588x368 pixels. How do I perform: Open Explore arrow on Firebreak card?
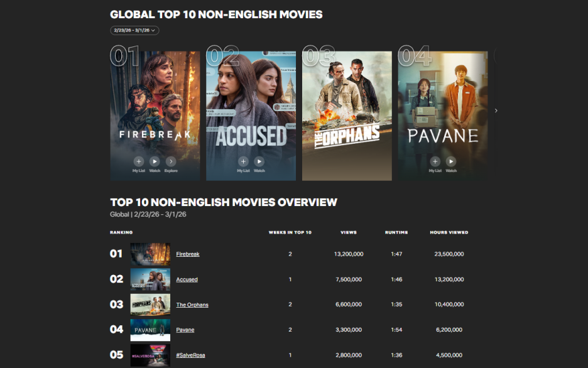171,161
